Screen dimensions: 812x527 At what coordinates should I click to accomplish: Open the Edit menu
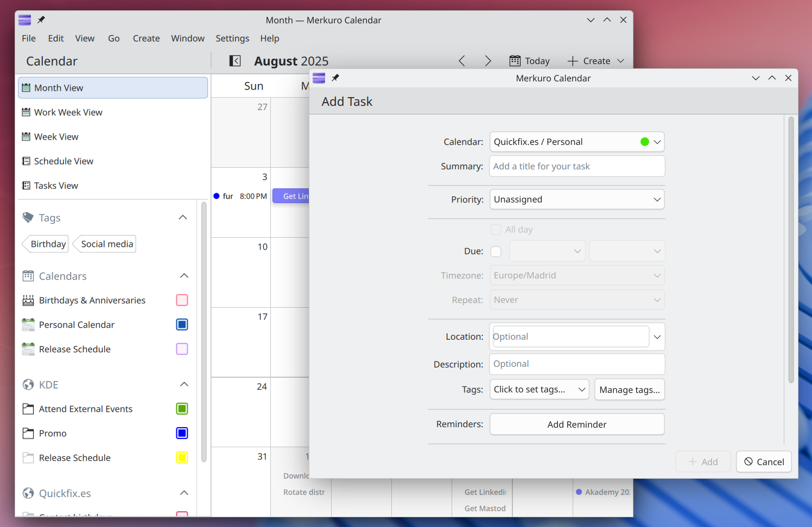[56, 39]
